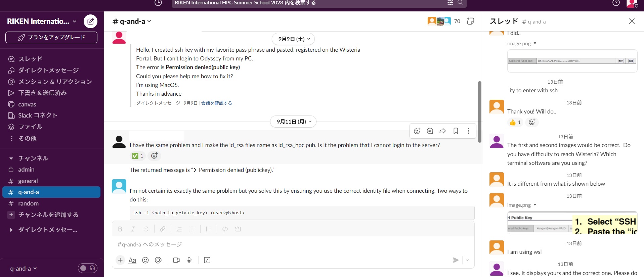
Task: Click the message input field
Action: [x=293, y=244]
